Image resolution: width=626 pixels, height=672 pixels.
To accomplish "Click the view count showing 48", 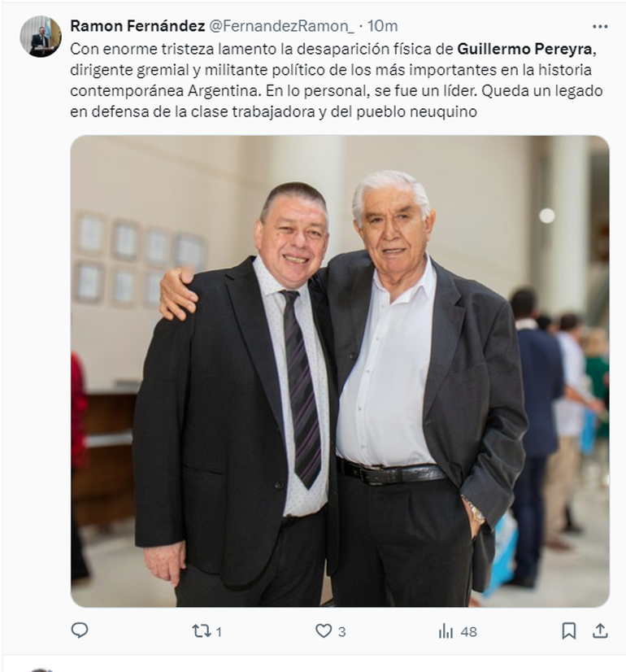I will [469, 631].
